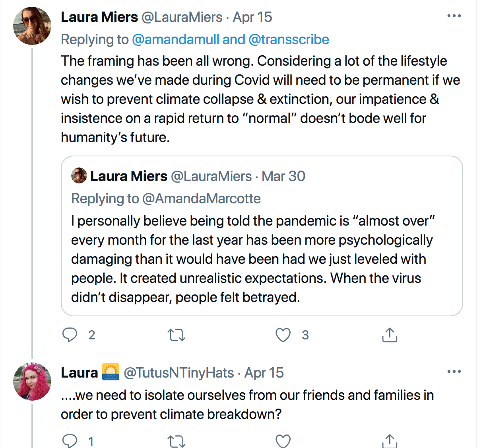Like the TutusNTinyHats tweet
The image size is (485, 448).
(x=283, y=441)
